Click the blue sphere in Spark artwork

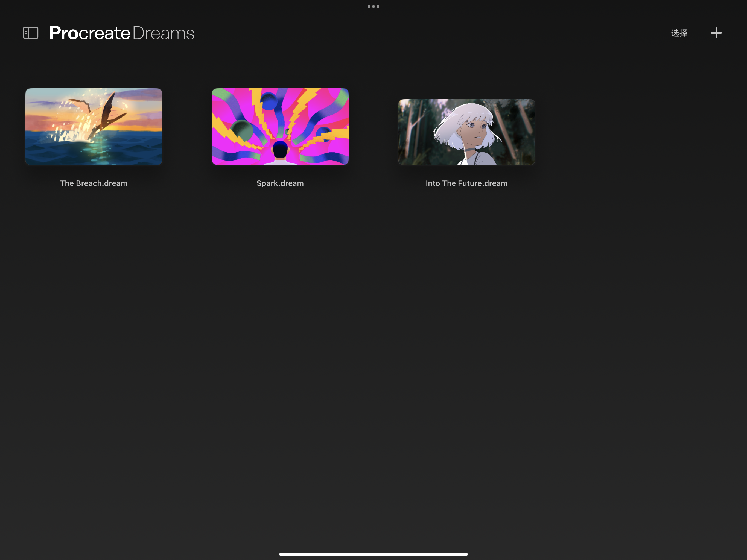pyautogui.click(x=269, y=101)
